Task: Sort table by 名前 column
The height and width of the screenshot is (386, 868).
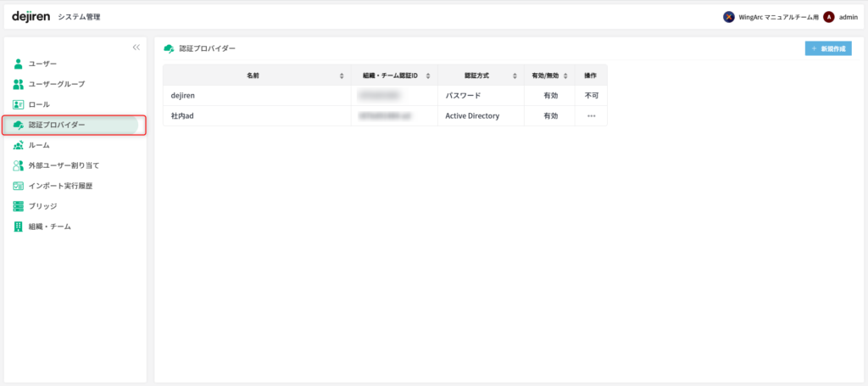Action: click(342, 76)
